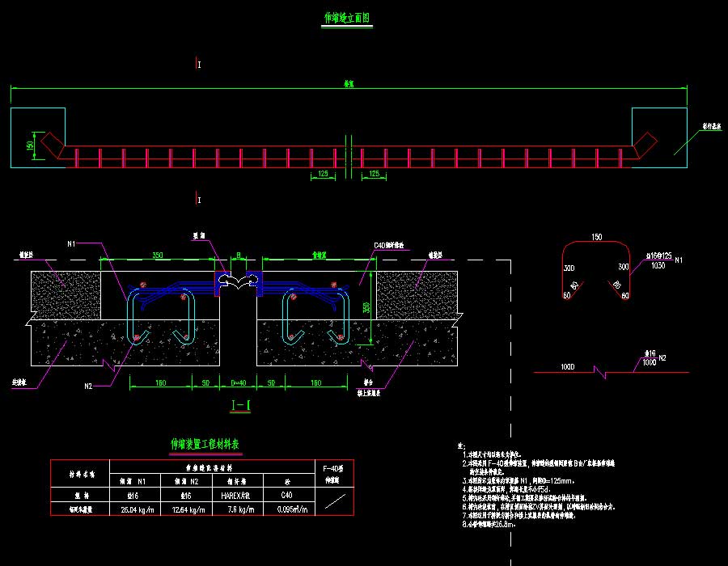Screen dimensions: 728x566
Task: Select the HAREX table cell
Action: coord(235,493)
